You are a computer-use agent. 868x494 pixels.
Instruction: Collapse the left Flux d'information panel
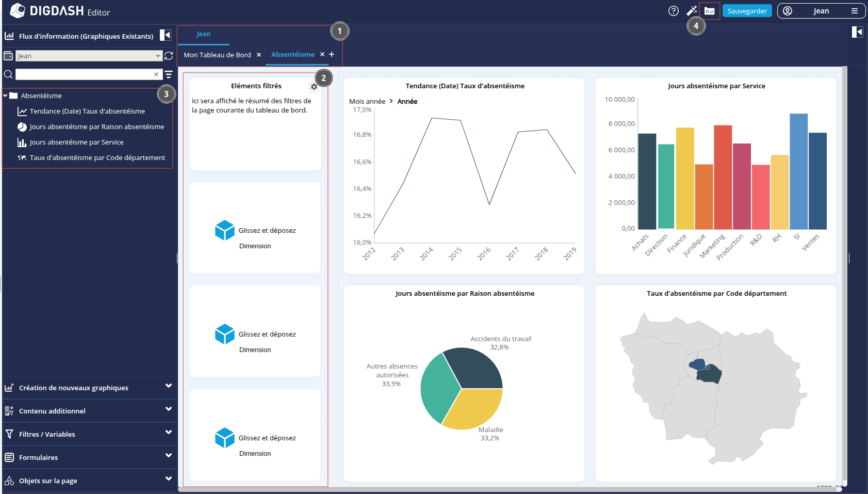point(165,35)
